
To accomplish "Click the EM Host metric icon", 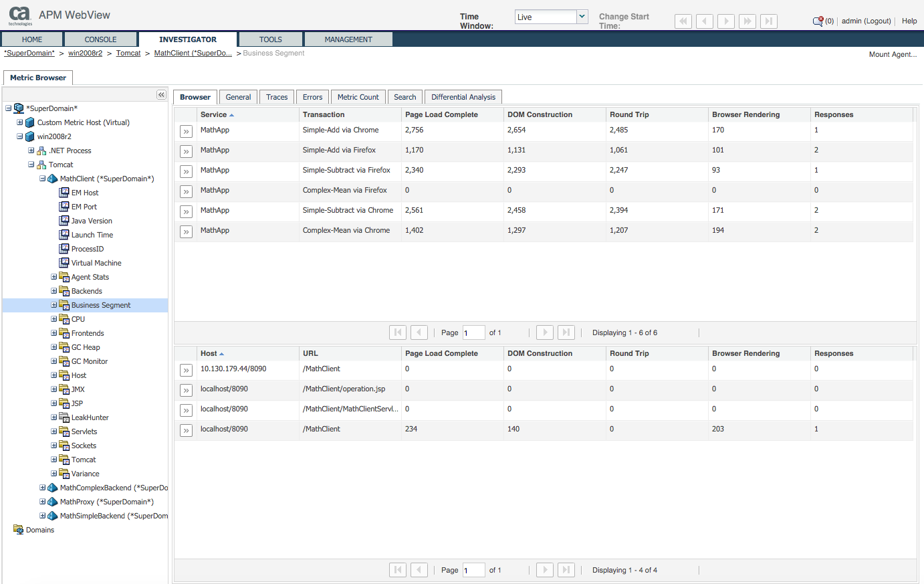I will coord(64,193).
